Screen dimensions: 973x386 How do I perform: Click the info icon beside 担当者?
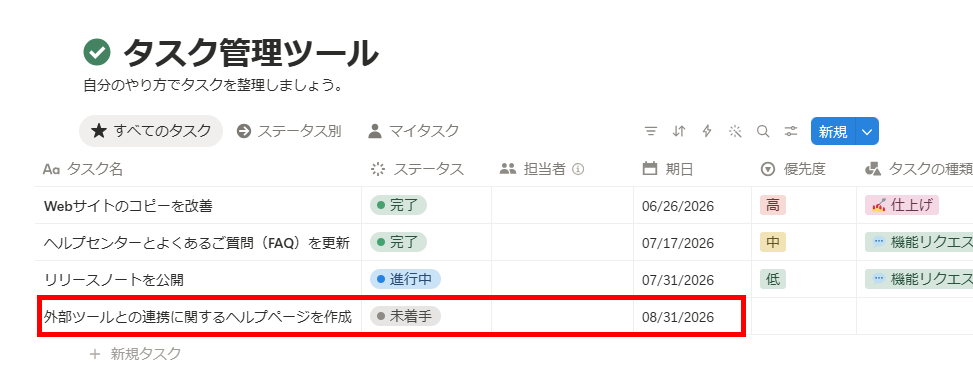pyautogui.click(x=578, y=169)
